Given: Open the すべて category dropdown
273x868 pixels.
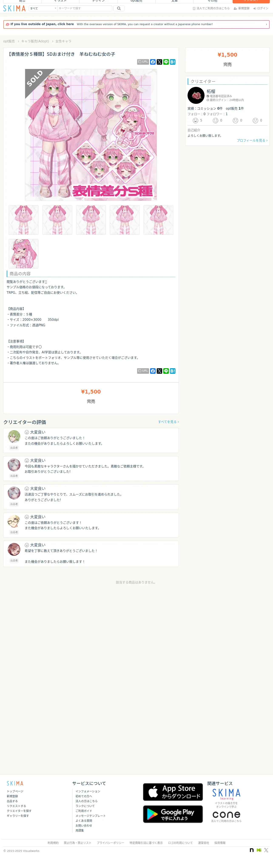Looking at the screenshot, I should [43, 9].
